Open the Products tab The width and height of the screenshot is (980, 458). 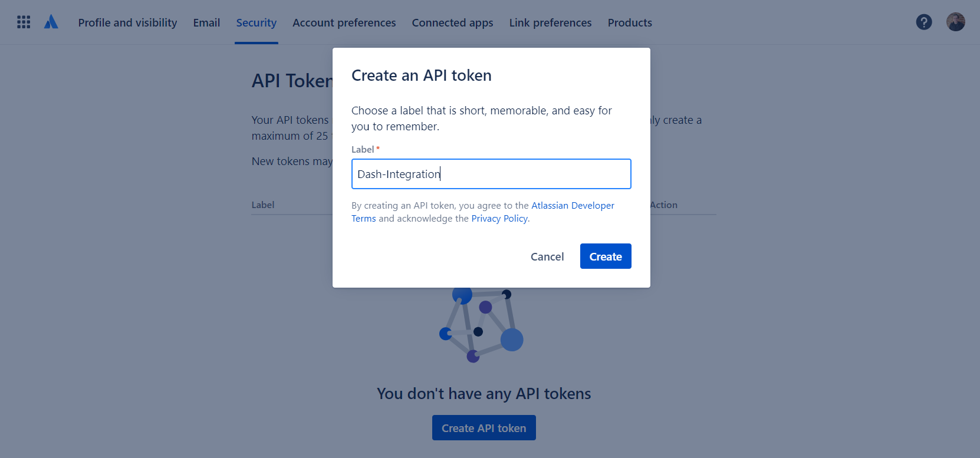coord(630,22)
